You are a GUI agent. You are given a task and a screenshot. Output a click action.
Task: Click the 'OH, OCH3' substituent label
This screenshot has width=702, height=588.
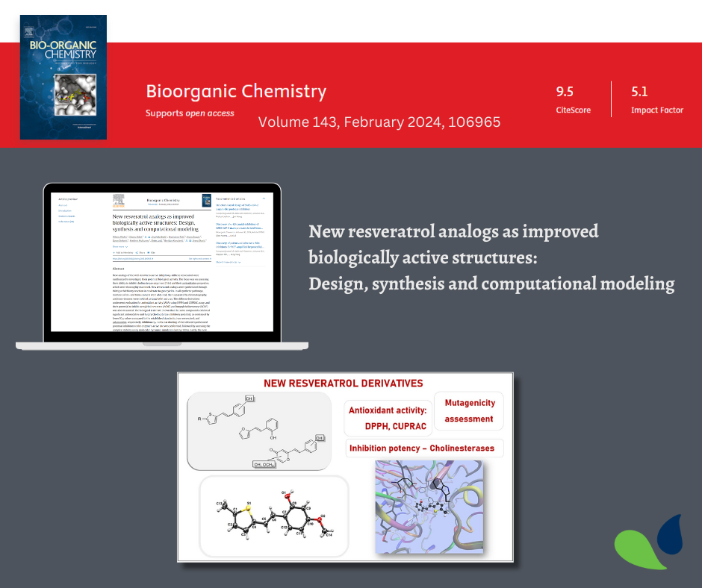click(264, 465)
